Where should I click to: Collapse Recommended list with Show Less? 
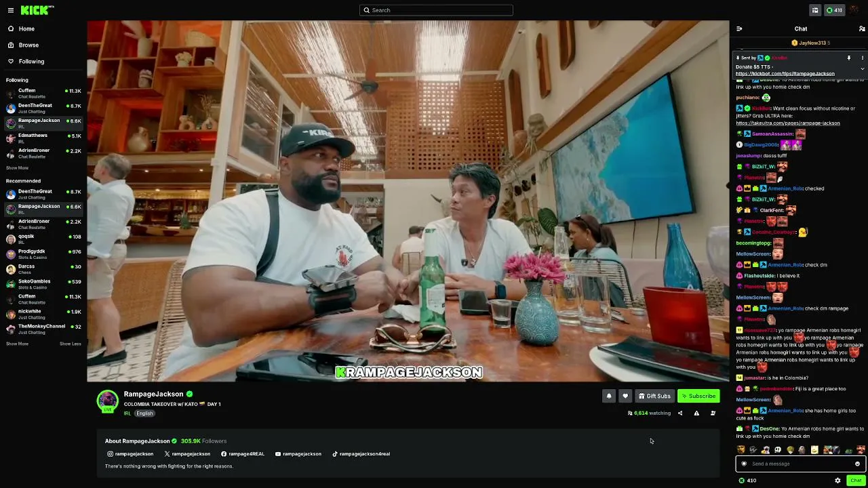pos(70,344)
